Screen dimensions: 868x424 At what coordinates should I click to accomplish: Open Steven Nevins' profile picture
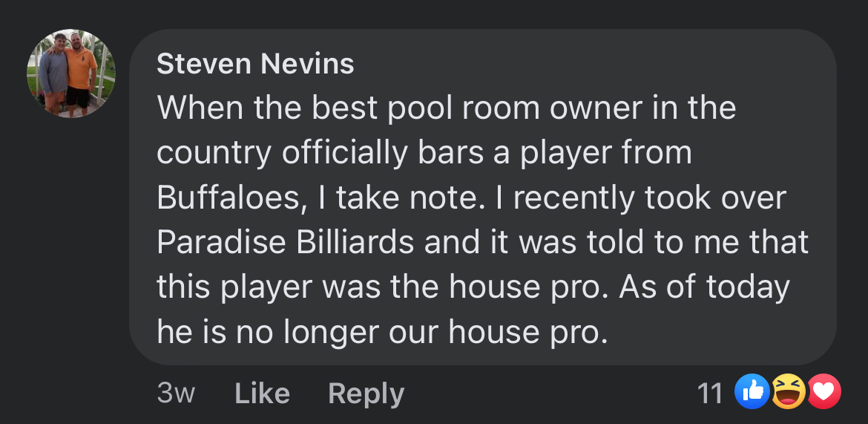71,74
